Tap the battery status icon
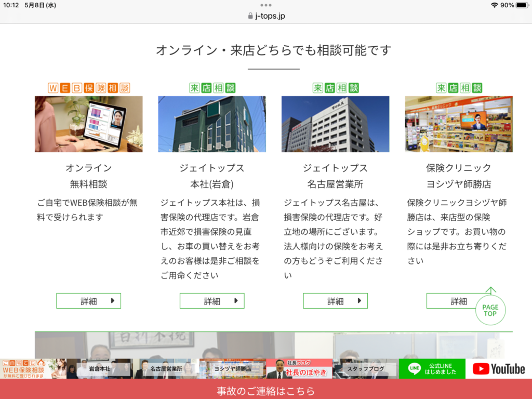 click(522, 5)
